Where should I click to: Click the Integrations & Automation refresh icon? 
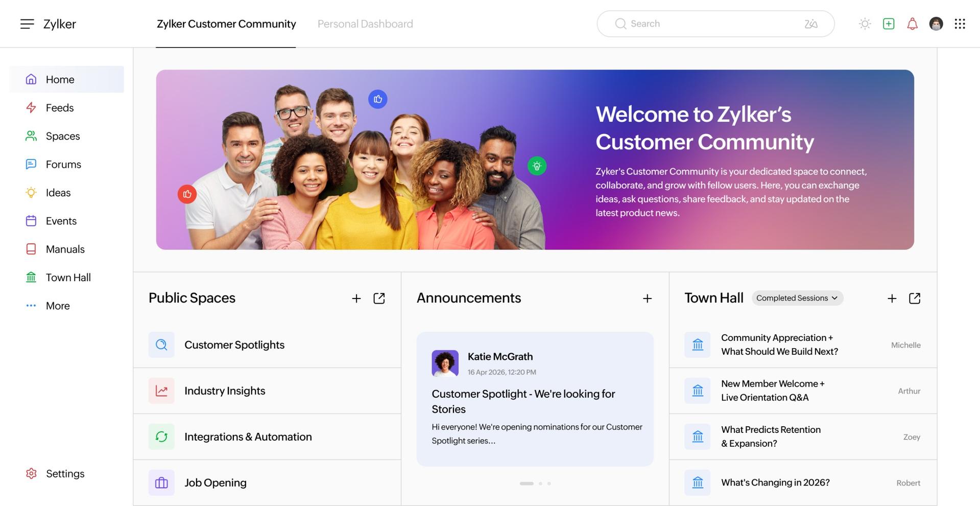(161, 436)
